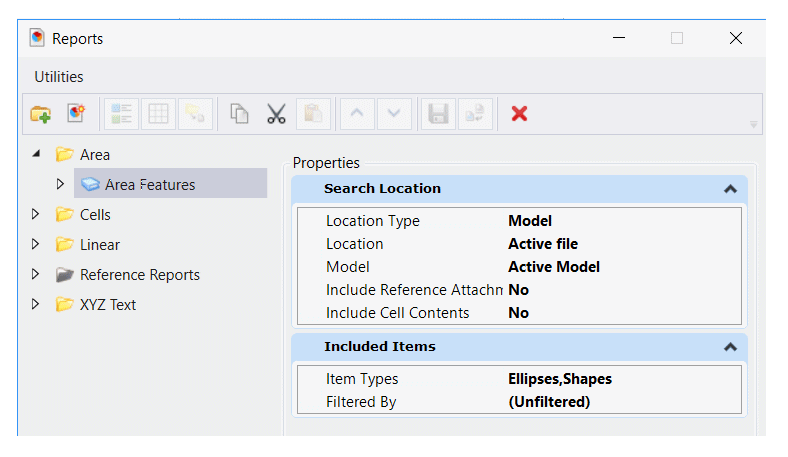Click the Include Reference Attachments No value

pyautogui.click(x=518, y=290)
